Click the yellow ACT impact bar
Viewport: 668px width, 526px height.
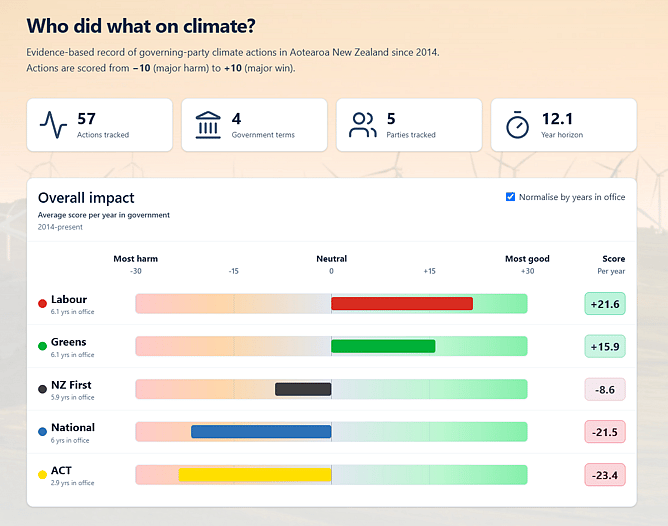pos(255,474)
